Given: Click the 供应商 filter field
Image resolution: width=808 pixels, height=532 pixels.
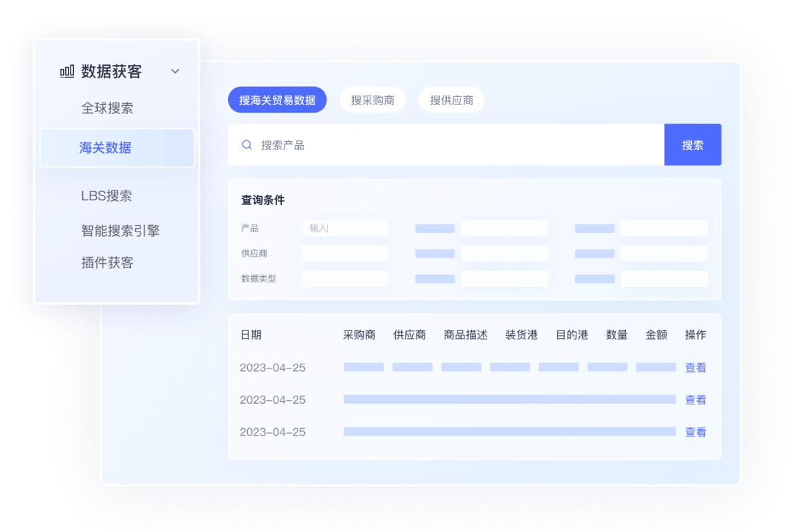Looking at the screenshot, I should point(345,254).
